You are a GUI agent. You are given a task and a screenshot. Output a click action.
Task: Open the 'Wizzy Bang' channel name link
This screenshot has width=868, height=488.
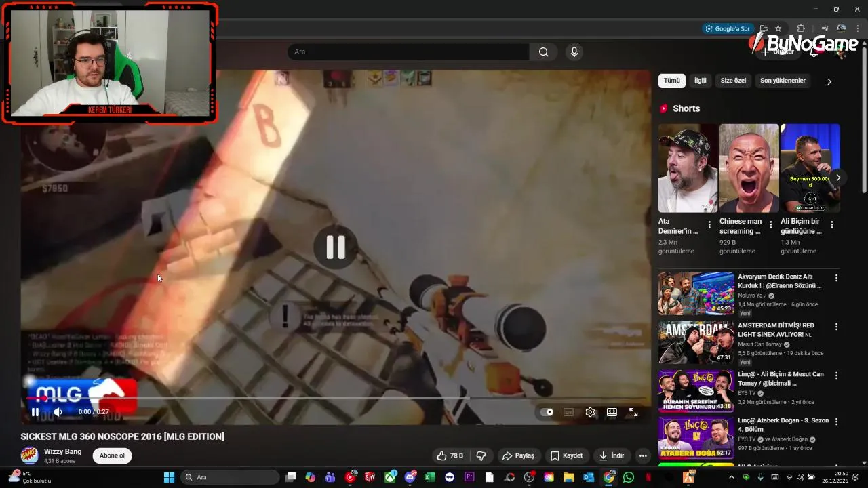pos(62,451)
